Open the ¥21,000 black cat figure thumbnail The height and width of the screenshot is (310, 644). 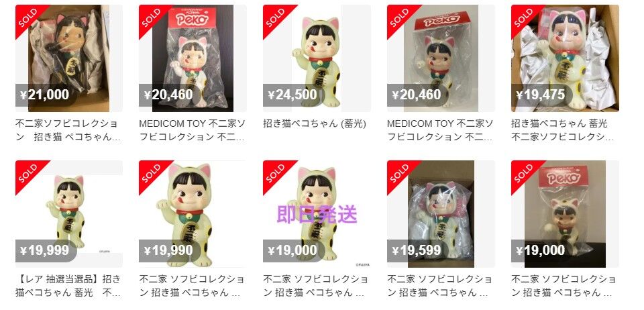69,58
